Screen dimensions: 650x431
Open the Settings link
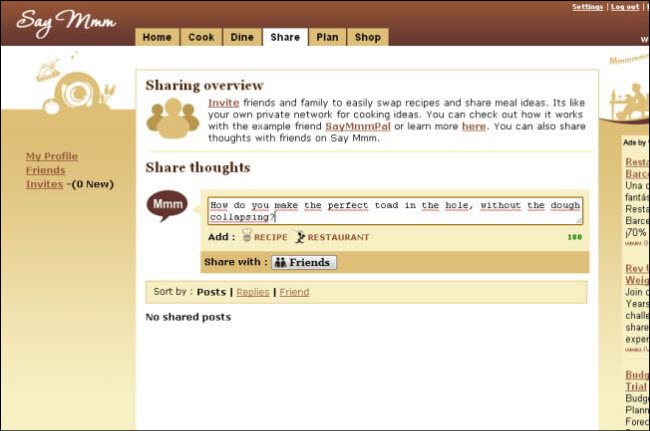[x=587, y=7]
